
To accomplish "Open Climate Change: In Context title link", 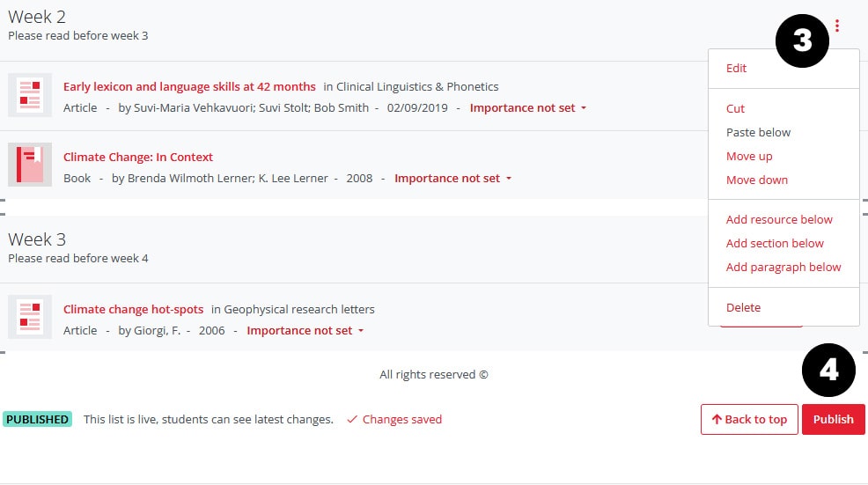I will [x=138, y=158].
